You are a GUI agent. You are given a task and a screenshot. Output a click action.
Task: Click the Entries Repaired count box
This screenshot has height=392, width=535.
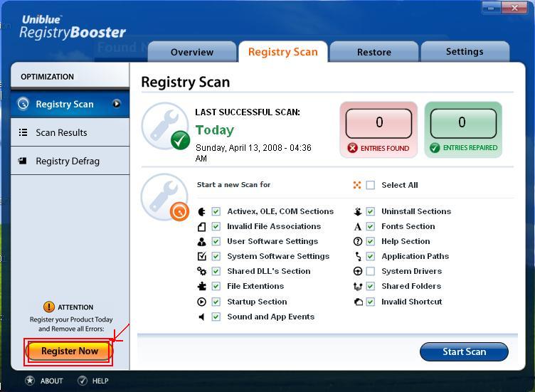[x=463, y=123]
